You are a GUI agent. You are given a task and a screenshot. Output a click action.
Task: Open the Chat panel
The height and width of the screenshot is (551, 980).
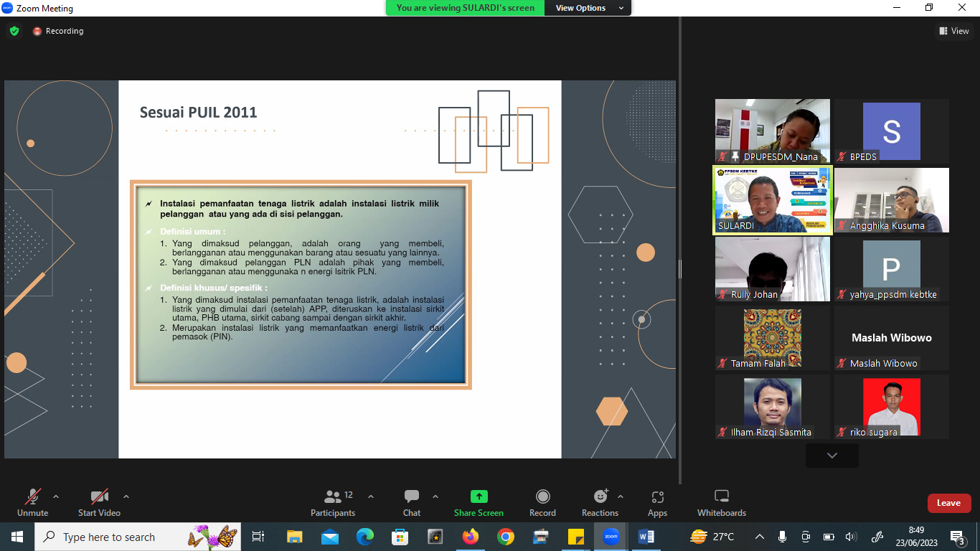click(412, 502)
